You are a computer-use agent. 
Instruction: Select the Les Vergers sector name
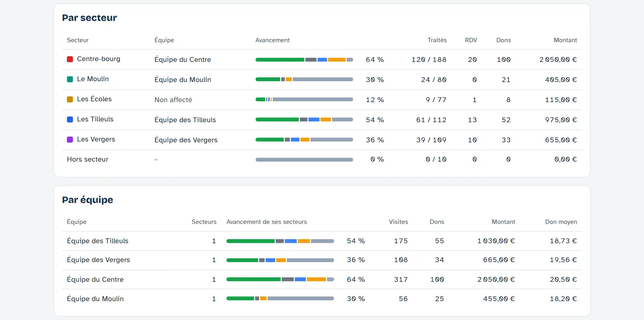tap(96, 139)
